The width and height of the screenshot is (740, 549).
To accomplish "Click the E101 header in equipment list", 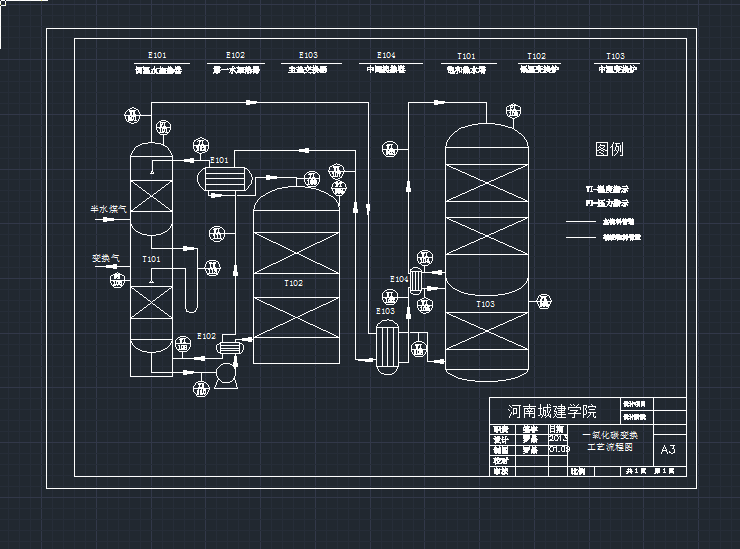I will (157, 56).
